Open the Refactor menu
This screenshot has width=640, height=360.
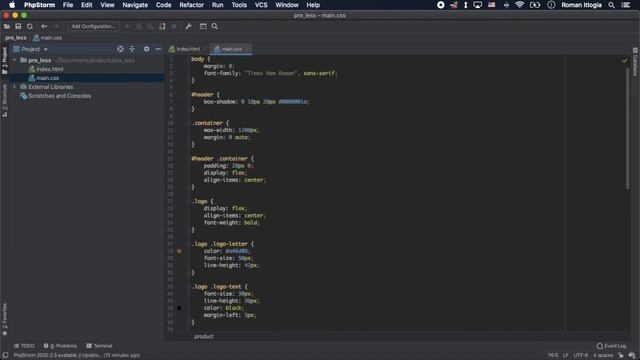click(x=191, y=5)
